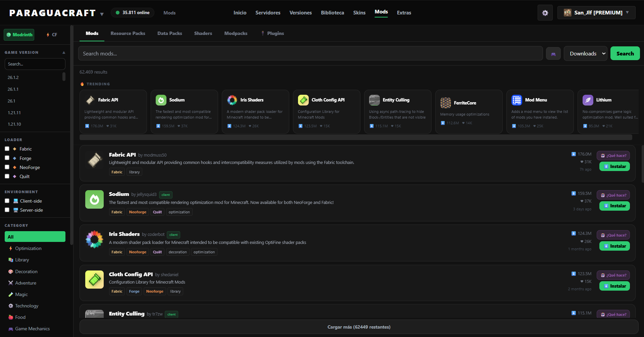Switch to the Modpacks tab

pos(236,33)
